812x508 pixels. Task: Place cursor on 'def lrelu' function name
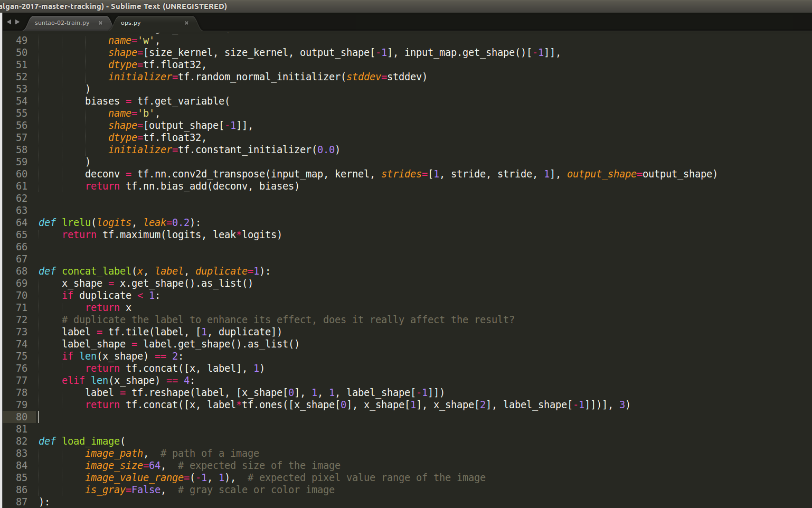point(77,222)
